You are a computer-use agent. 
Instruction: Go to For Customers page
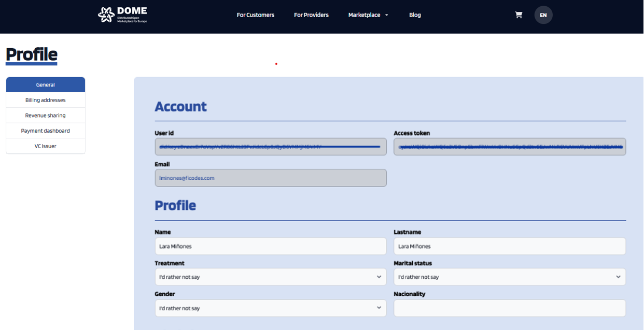[x=256, y=15]
